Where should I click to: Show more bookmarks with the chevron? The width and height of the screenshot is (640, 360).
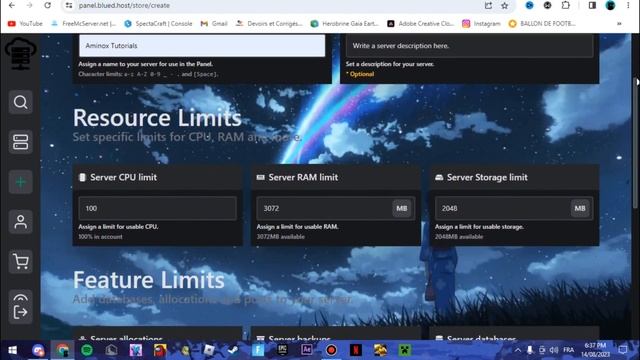tap(619, 24)
